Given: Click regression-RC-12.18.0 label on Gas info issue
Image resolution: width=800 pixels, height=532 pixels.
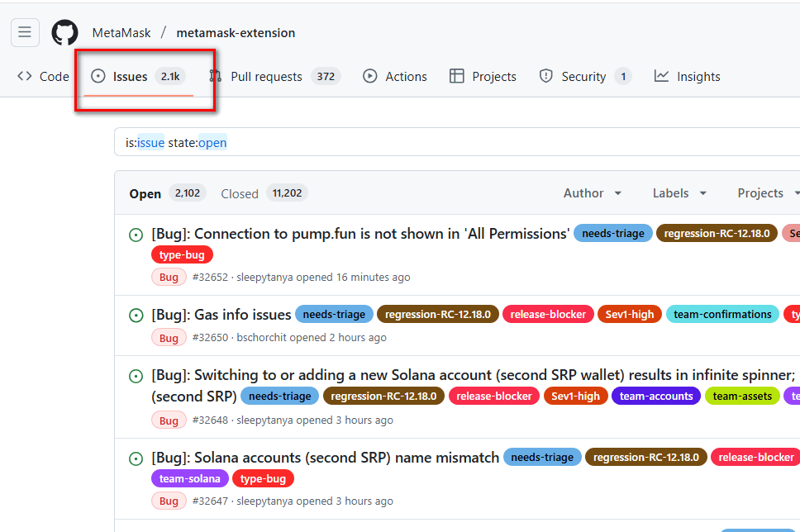Looking at the screenshot, I should (438, 314).
